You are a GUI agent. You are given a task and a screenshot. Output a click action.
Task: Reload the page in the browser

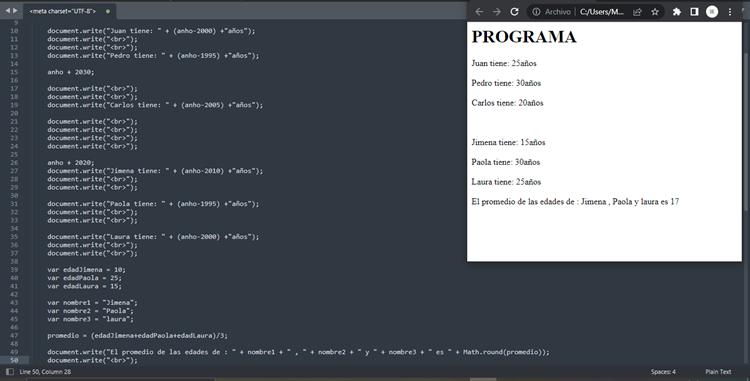pyautogui.click(x=514, y=12)
